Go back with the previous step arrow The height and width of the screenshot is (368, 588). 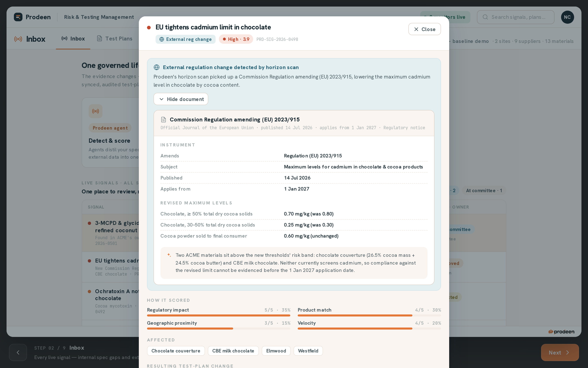click(x=18, y=352)
